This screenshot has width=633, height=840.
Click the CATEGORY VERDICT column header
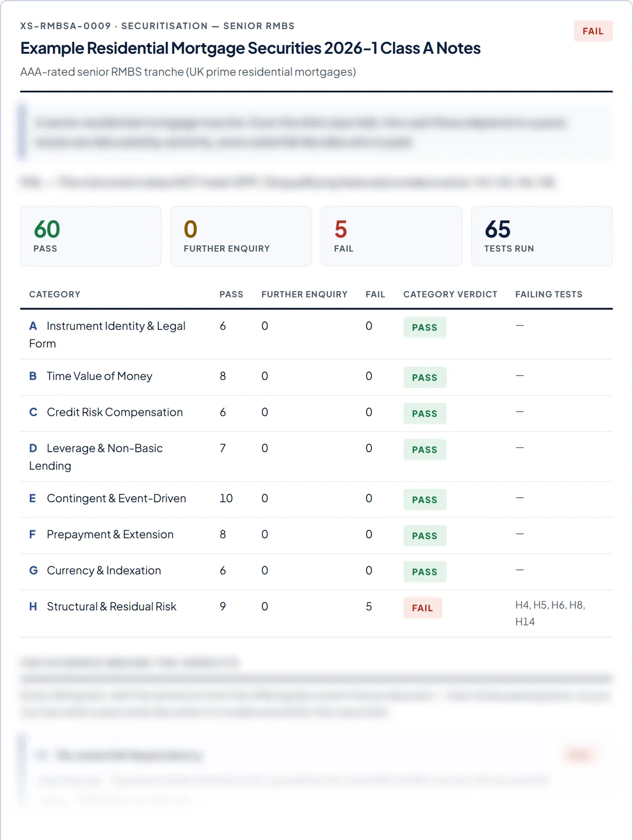[450, 294]
